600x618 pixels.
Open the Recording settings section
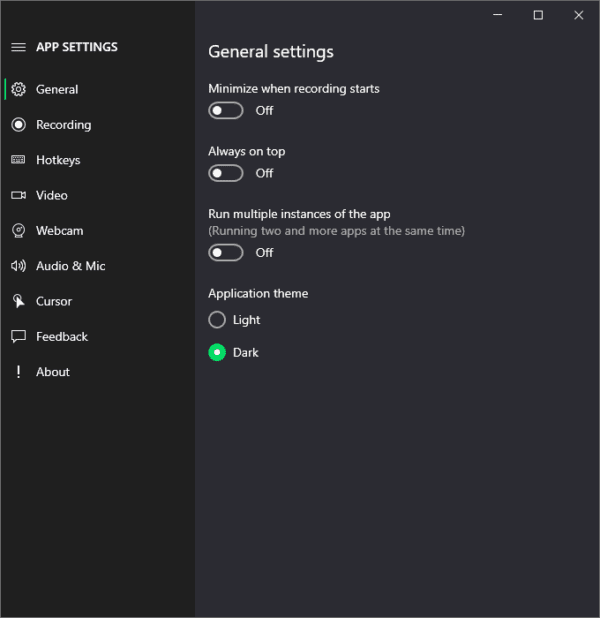pyautogui.click(x=63, y=125)
